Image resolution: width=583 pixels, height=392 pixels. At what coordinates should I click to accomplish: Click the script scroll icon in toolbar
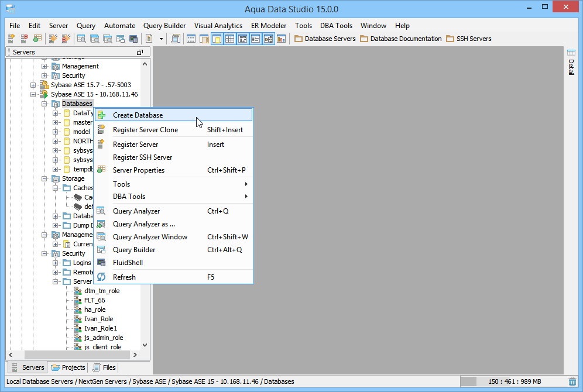176,39
